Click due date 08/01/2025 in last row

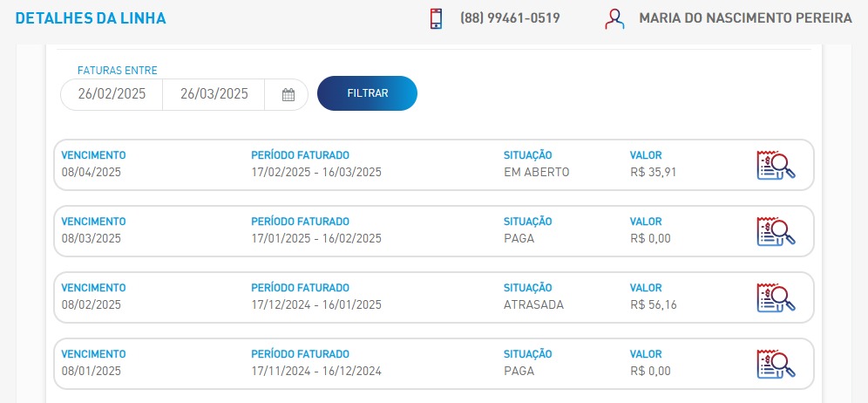pos(91,372)
